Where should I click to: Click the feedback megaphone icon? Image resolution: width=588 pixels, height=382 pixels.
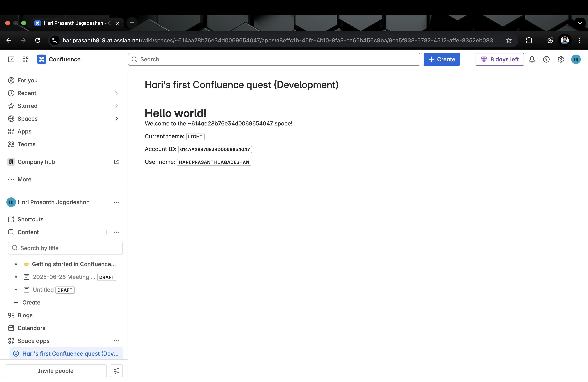pos(116,371)
